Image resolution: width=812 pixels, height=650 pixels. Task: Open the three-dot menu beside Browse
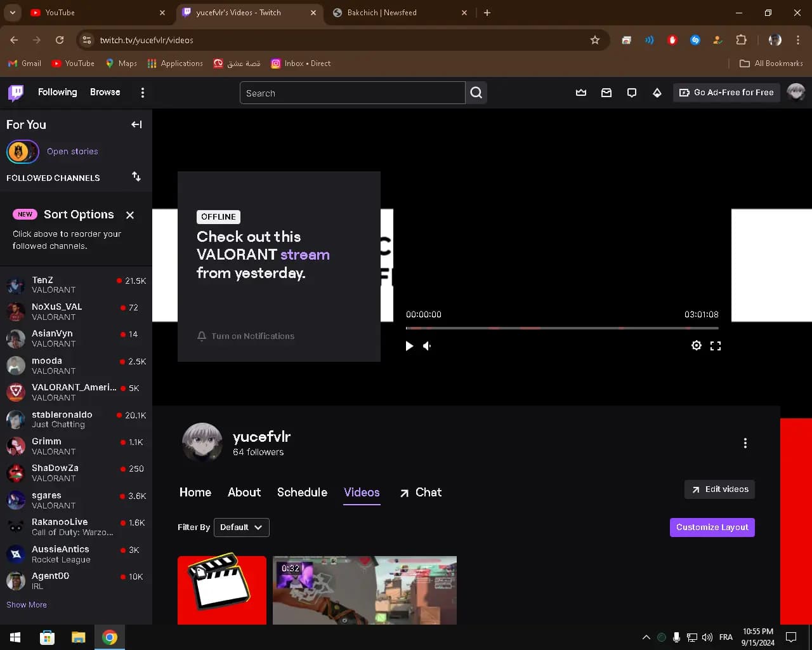pyautogui.click(x=143, y=93)
